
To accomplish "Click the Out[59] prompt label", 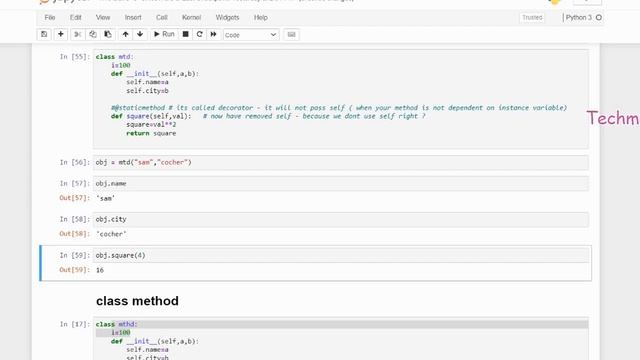I will pos(74,270).
